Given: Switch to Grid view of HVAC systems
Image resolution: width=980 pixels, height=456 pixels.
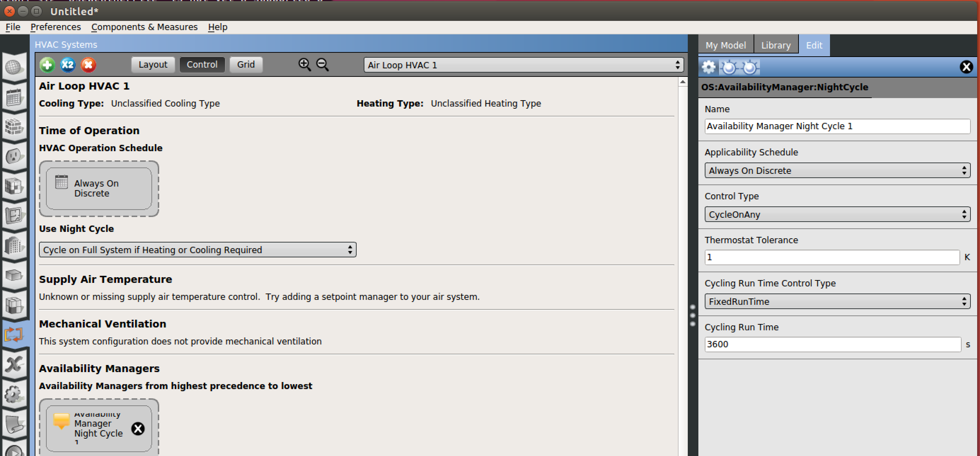Looking at the screenshot, I should click(246, 64).
